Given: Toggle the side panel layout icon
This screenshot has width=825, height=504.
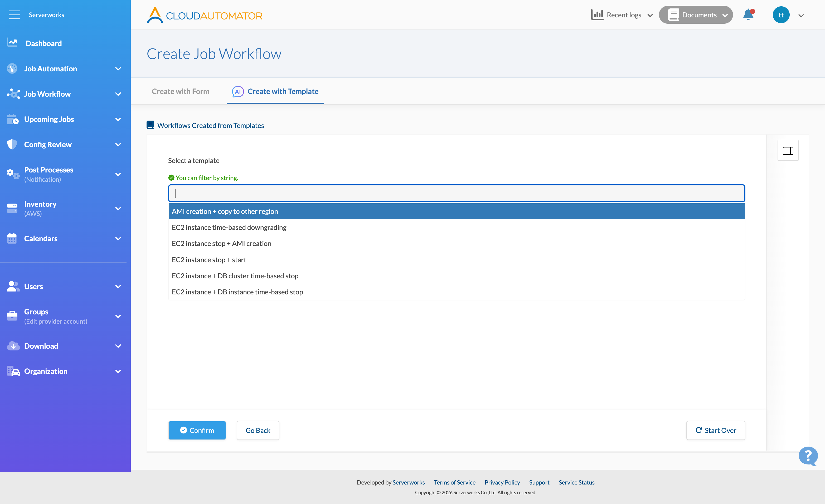Looking at the screenshot, I should point(788,151).
